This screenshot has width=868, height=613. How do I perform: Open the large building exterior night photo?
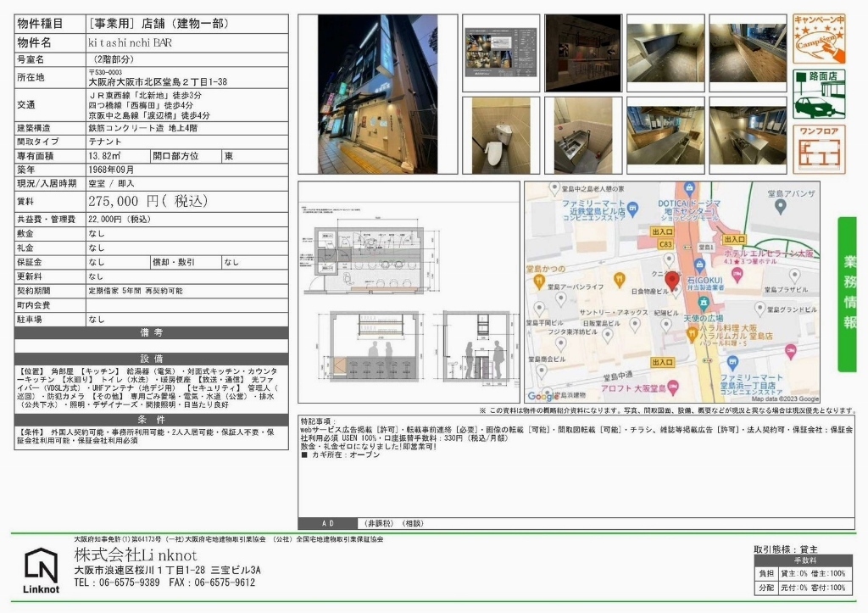377,94
